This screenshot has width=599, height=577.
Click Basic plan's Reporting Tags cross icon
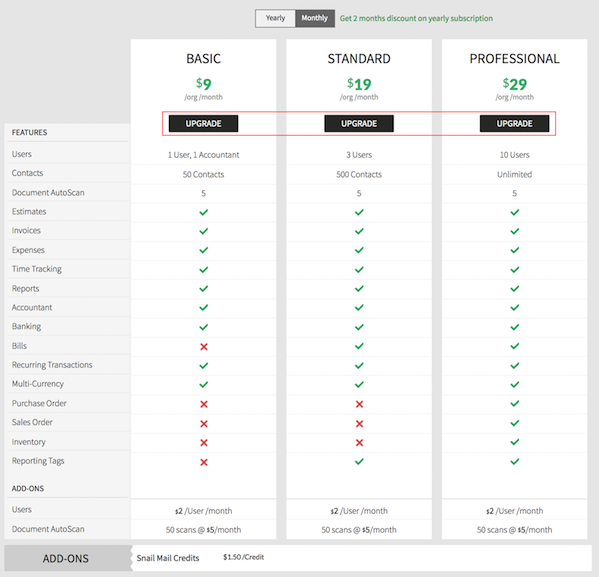204,462
